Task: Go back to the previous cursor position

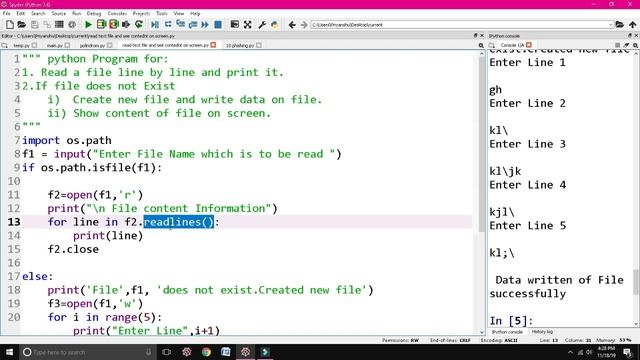Action: pos(292,25)
